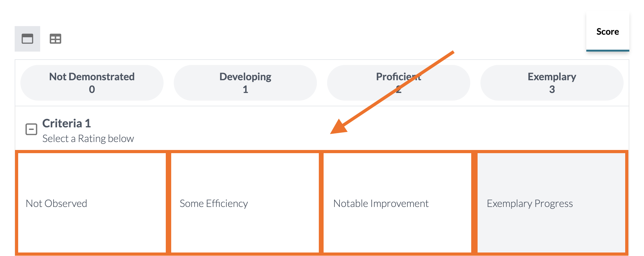Viewport: 644px width, 256px height.
Task: Switch to the grid table view icon
Action: [x=55, y=39]
